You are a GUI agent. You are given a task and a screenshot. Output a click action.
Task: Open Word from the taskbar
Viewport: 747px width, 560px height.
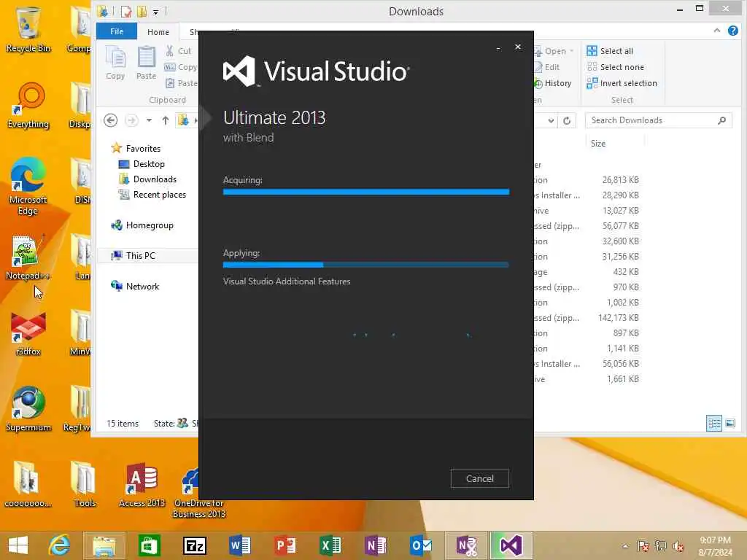pos(239,545)
